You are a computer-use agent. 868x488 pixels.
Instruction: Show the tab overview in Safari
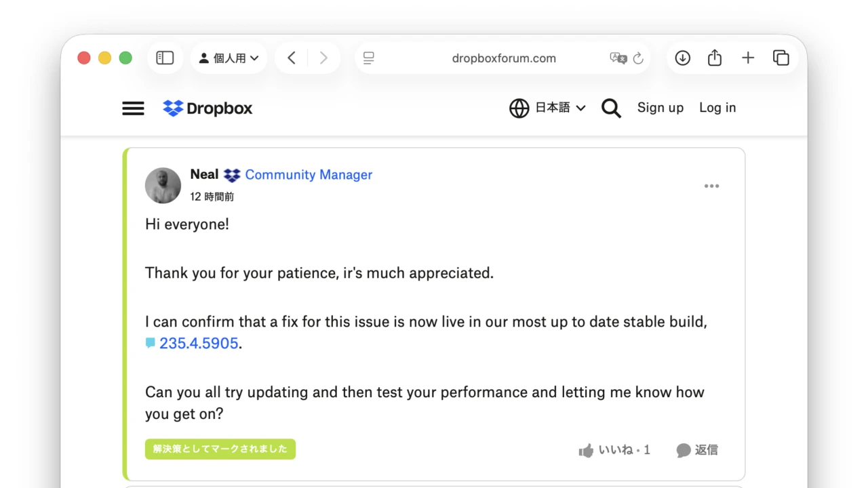[781, 58]
